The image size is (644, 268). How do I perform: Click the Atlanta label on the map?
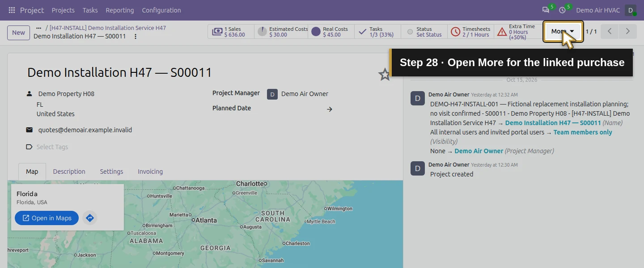tap(206, 220)
